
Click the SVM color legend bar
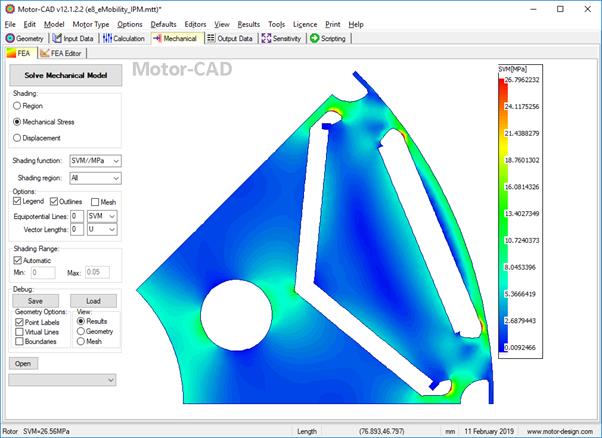tap(503, 215)
